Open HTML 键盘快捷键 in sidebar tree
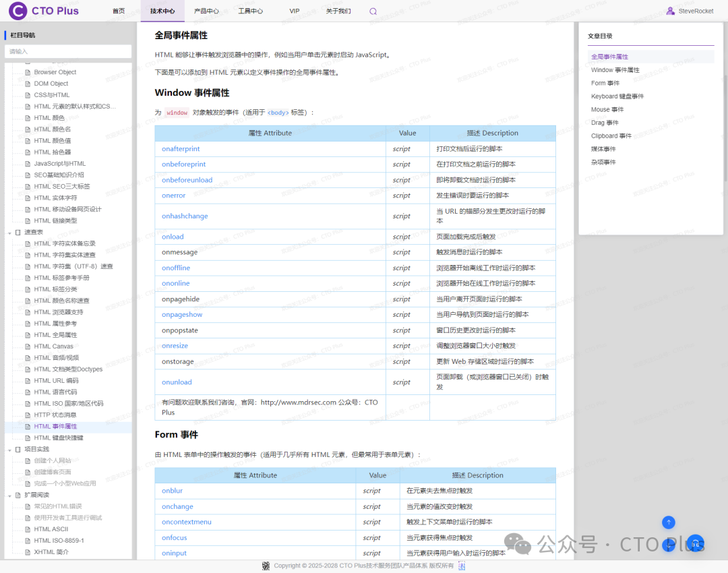 tap(59, 438)
